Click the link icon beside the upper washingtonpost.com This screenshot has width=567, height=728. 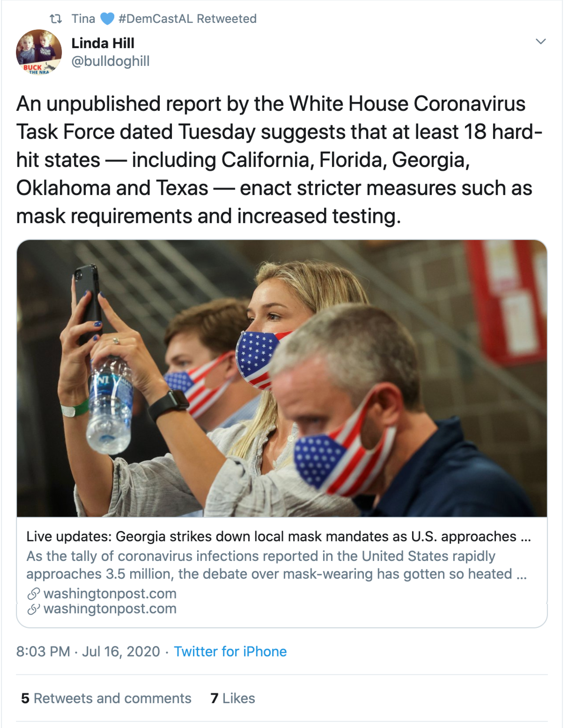pos(33,594)
